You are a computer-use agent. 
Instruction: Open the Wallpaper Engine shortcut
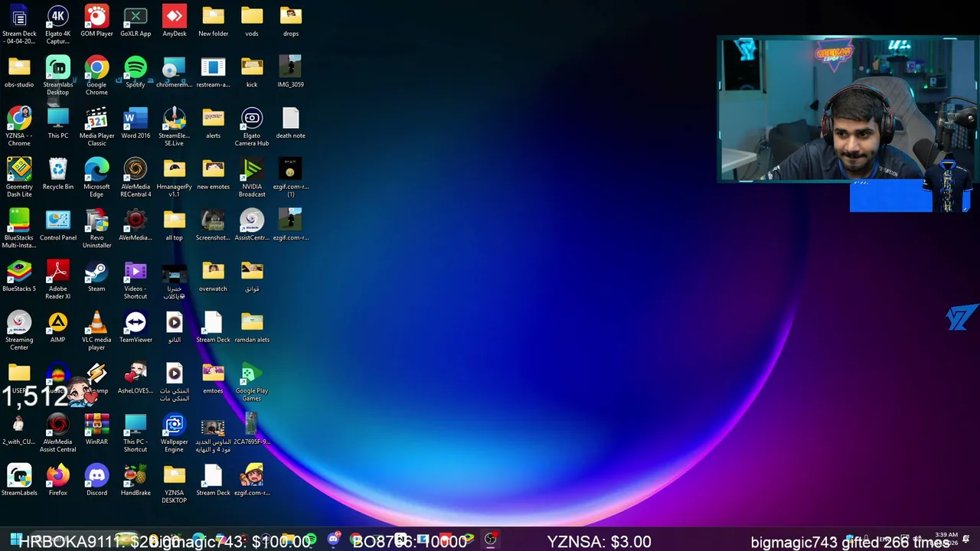(x=175, y=433)
